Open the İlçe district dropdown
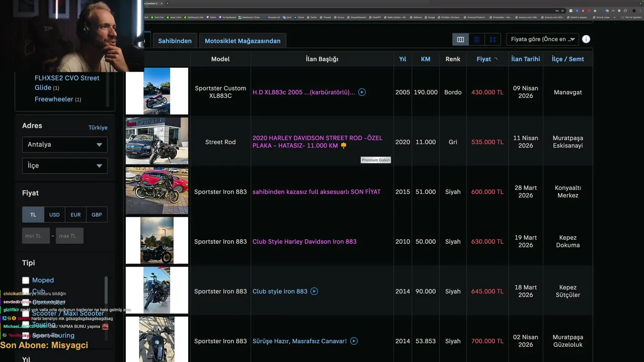The image size is (644, 362). pyautogui.click(x=64, y=165)
